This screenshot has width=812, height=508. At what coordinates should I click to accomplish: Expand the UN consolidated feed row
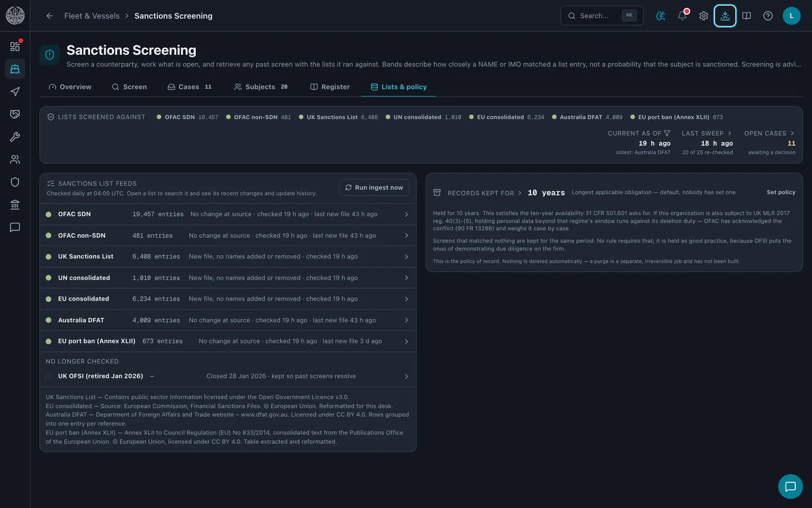tap(228, 278)
